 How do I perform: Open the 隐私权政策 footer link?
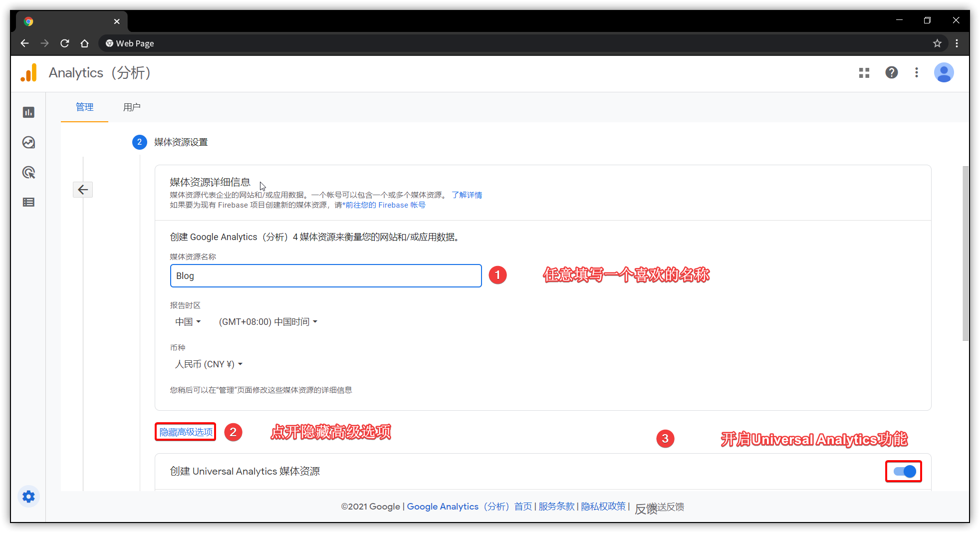point(603,507)
